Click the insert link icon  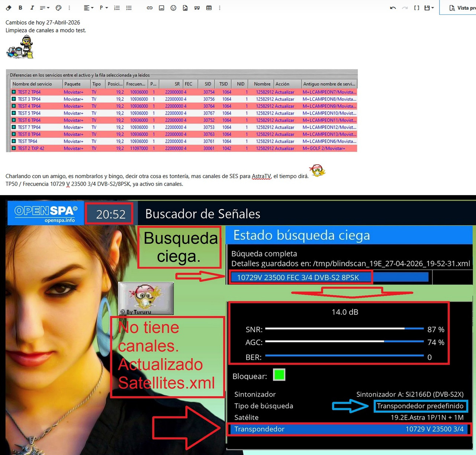[149, 8]
